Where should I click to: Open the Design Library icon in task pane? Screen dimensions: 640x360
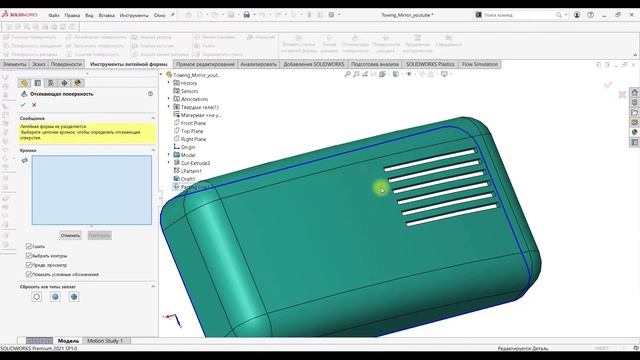tap(634, 102)
